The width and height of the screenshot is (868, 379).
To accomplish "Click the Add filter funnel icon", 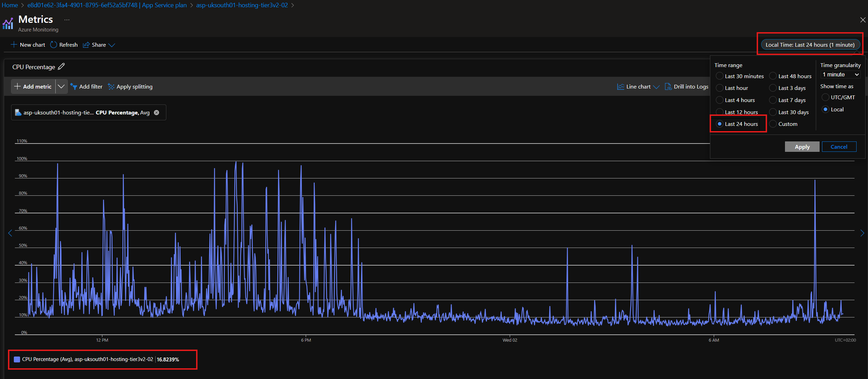I will tap(74, 86).
